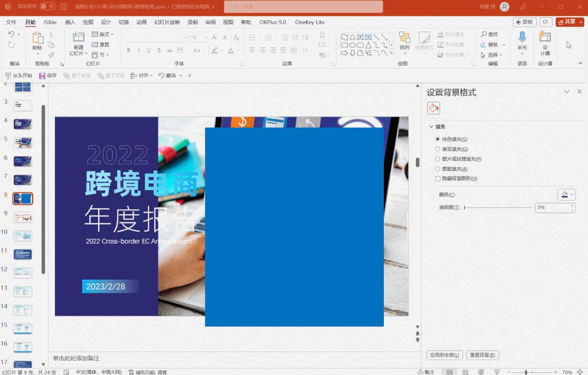Select the Gradient fill (渐变填充) radio button
Image resolution: width=588 pixels, height=375 pixels.
pyautogui.click(x=438, y=148)
